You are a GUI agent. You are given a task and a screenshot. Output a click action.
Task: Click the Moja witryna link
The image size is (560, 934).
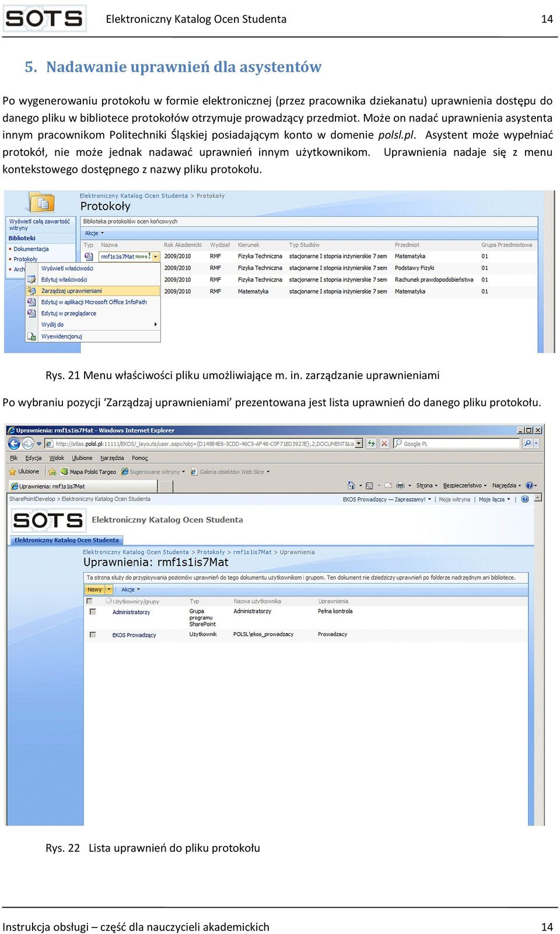454,499
